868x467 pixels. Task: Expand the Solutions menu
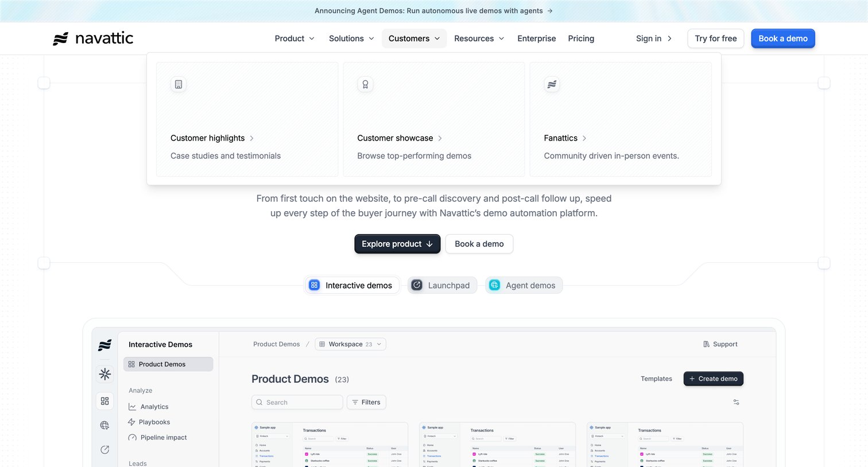tap(351, 38)
